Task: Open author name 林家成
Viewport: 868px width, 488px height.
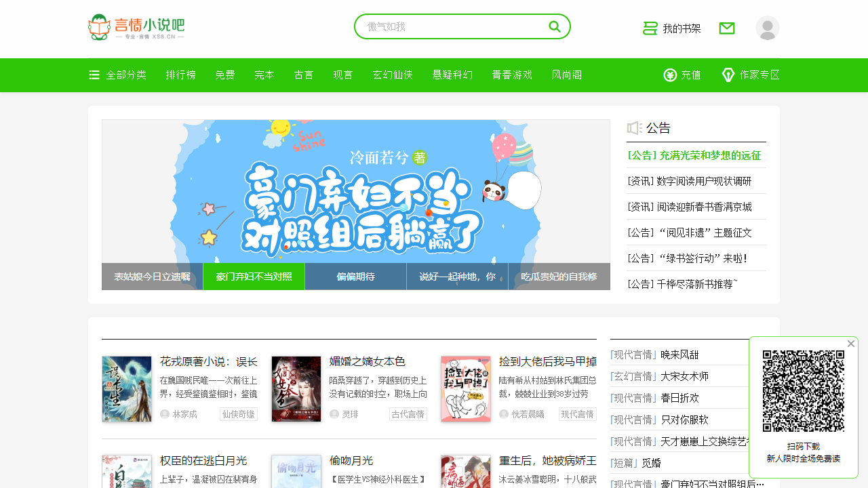Action: [x=185, y=414]
